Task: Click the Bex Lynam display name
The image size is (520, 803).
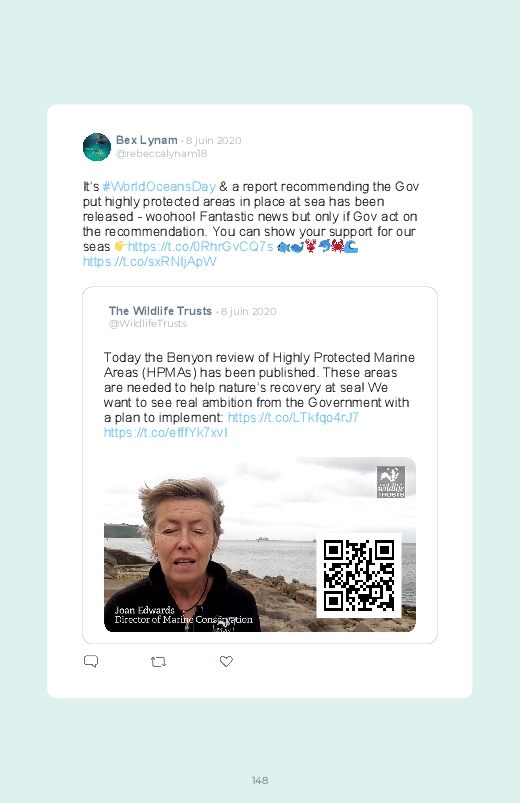Action: [147, 140]
